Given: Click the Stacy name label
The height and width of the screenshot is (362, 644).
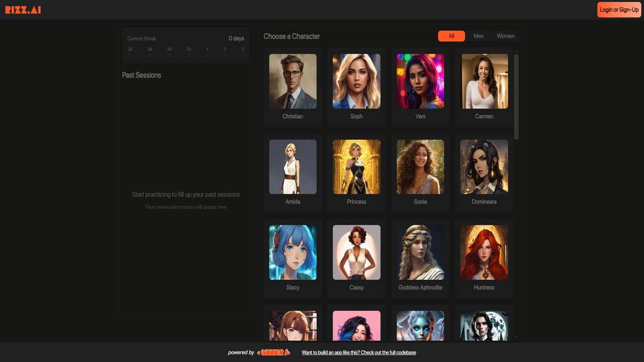Looking at the screenshot, I should click(x=293, y=288).
